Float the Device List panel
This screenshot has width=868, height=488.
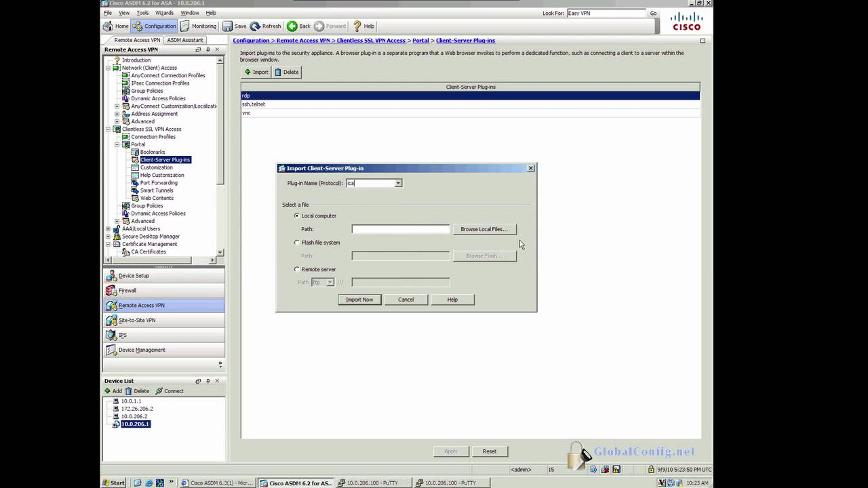[198, 381]
